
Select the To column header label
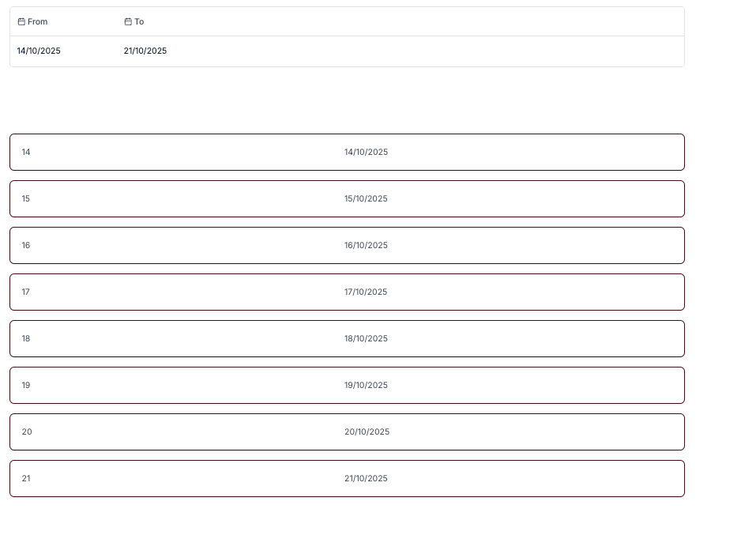(139, 22)
